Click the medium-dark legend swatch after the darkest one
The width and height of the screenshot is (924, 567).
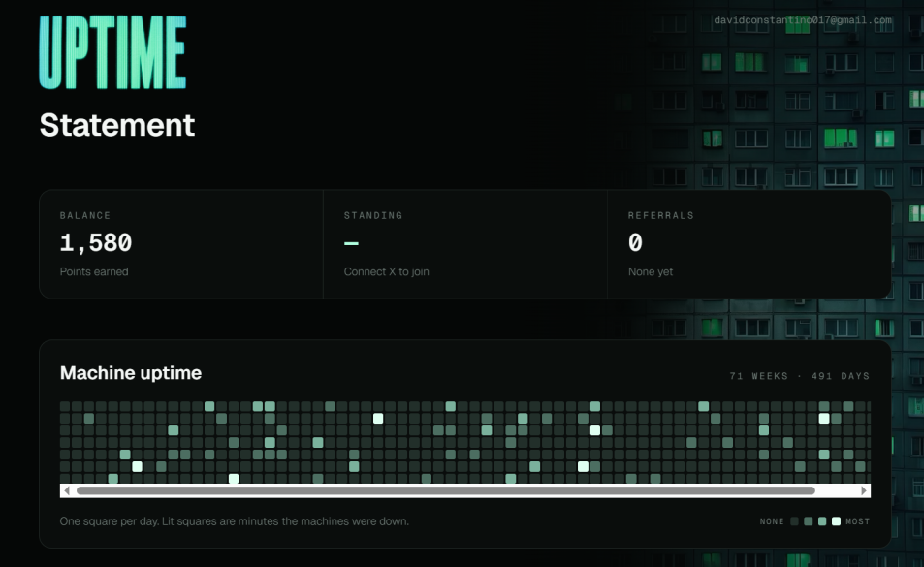point(809,521)
